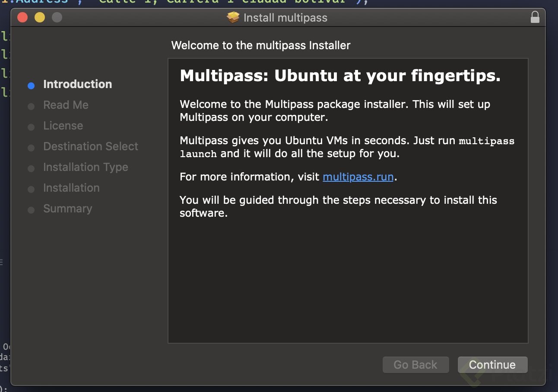The height and width of the screenshot is (392, 558).
Task: Open the multipass.run link
Action: 358,177
